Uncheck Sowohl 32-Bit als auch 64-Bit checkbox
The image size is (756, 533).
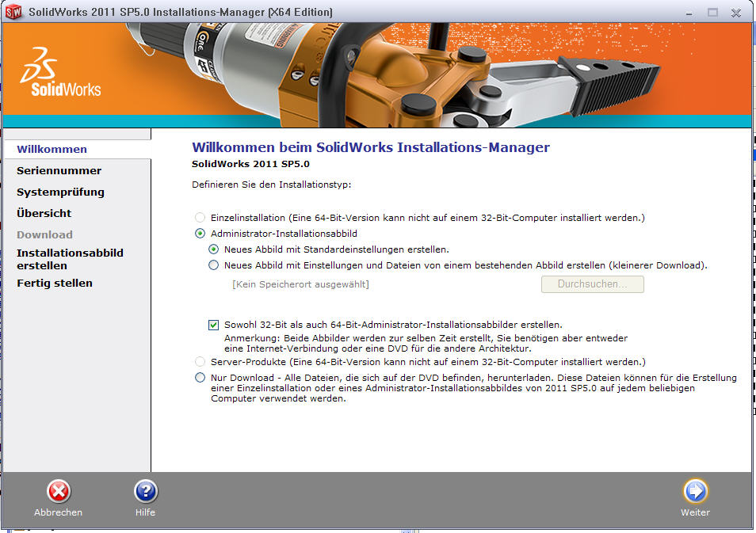point(214,325)
